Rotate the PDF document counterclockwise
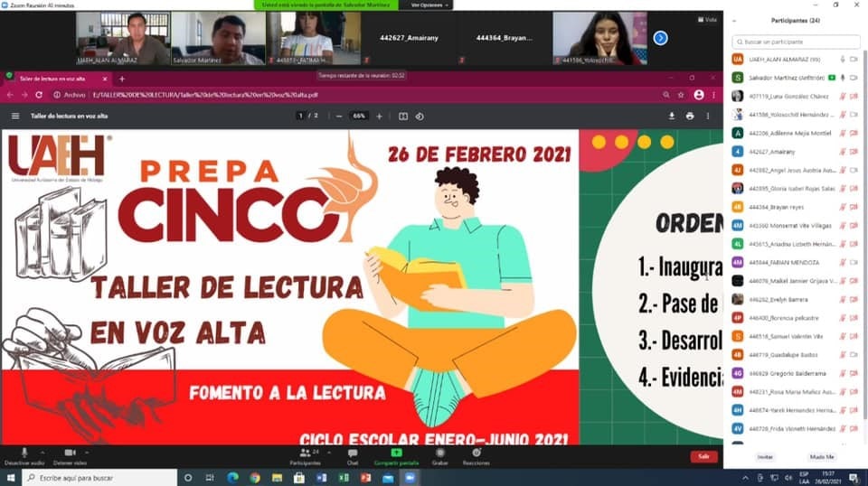 point(420,117)
